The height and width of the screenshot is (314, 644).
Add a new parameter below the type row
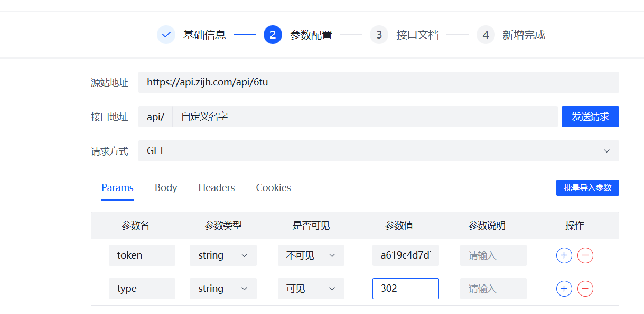tap(564, 289)
